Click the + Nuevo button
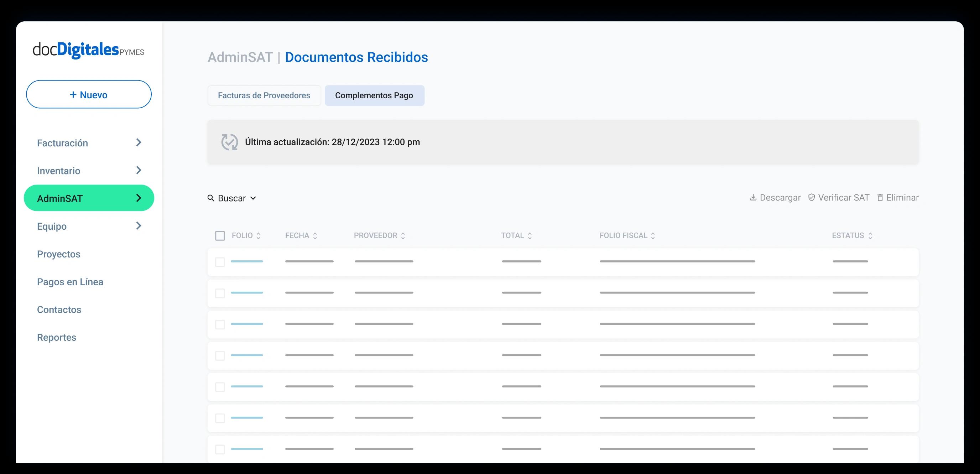Screen dimensions: 980x474 [89, 94]
